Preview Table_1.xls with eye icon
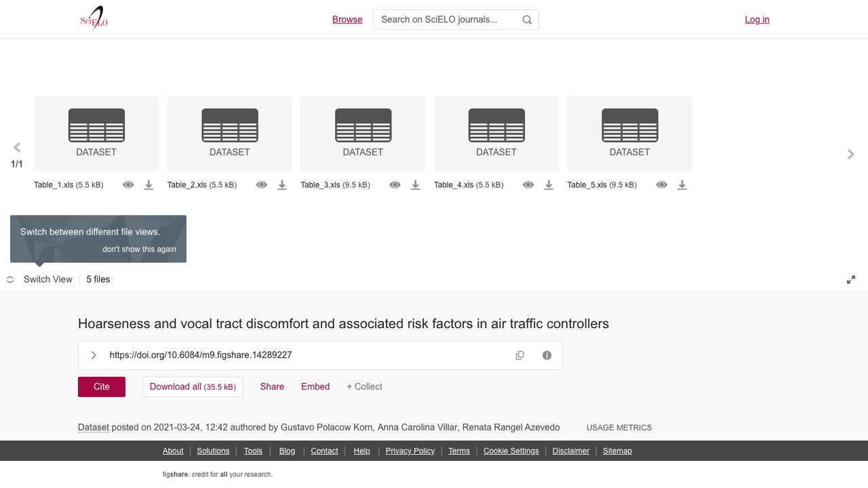868x488 pixels. pos(128,185)
